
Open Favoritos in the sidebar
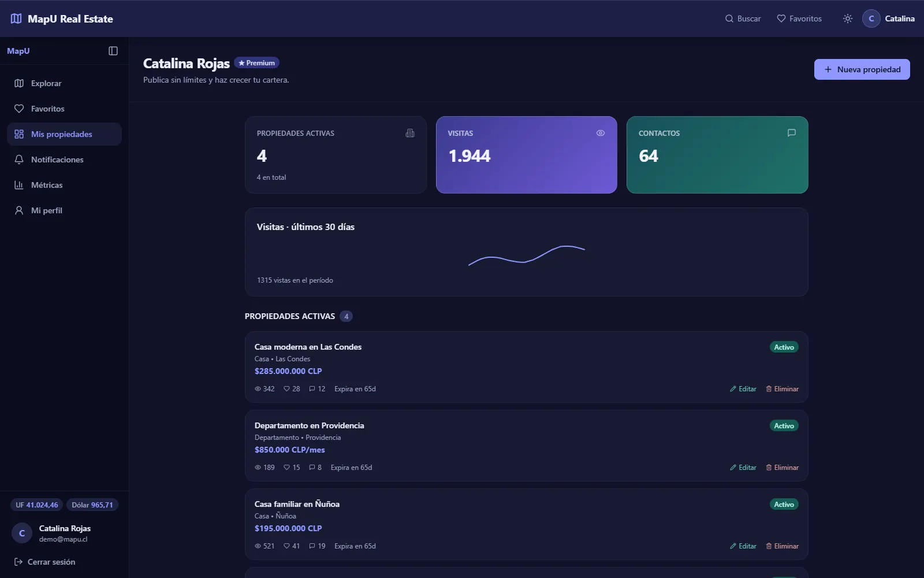(x=64, y=109)
